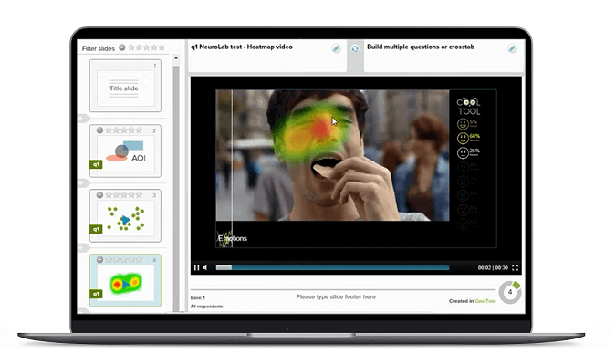Click the minus icon on slide 2

coord(99,130)
